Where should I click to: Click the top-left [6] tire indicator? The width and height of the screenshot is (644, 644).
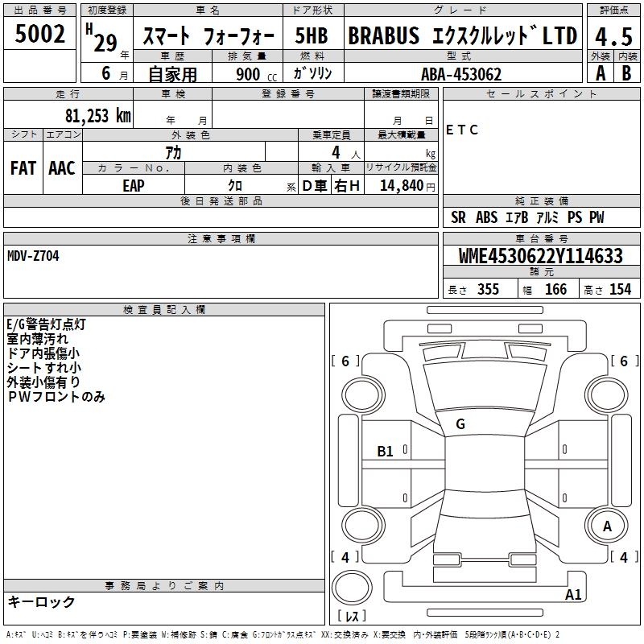coord(346,361)
